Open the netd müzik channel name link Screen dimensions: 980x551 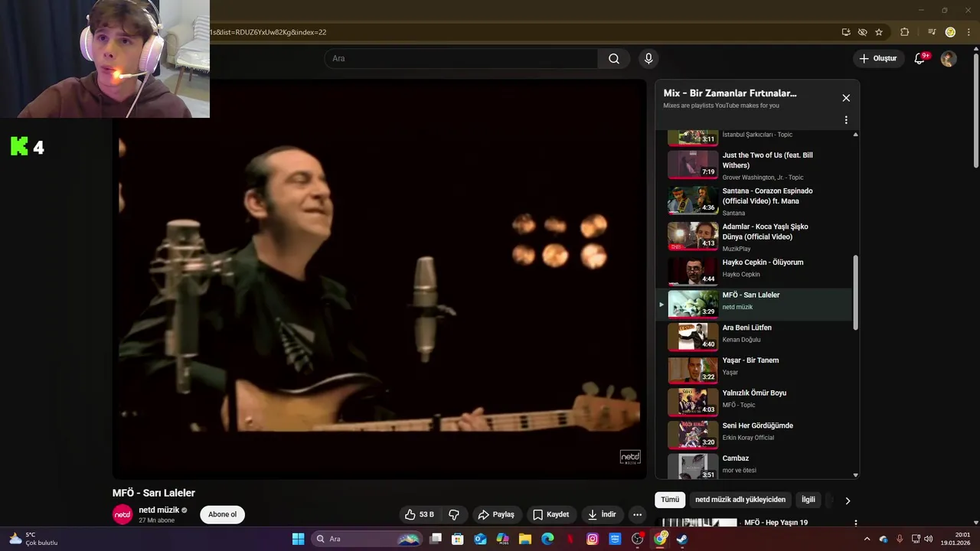(x=158, y=510)
